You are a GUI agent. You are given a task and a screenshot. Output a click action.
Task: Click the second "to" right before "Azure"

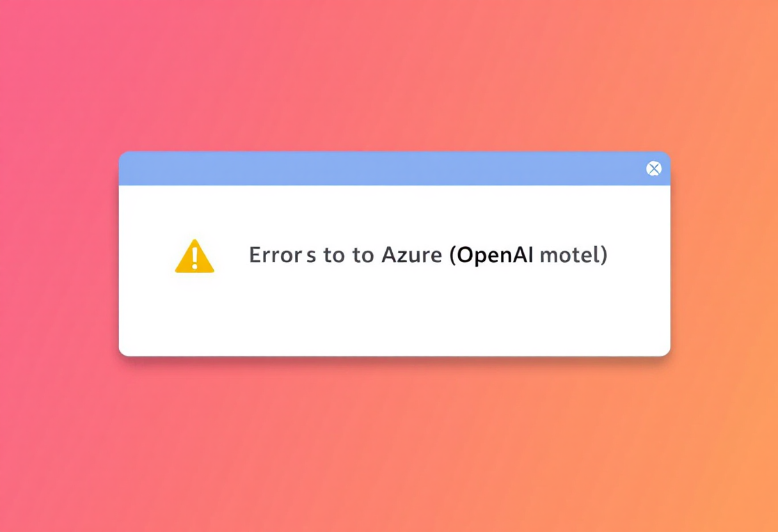pos(363,255)
